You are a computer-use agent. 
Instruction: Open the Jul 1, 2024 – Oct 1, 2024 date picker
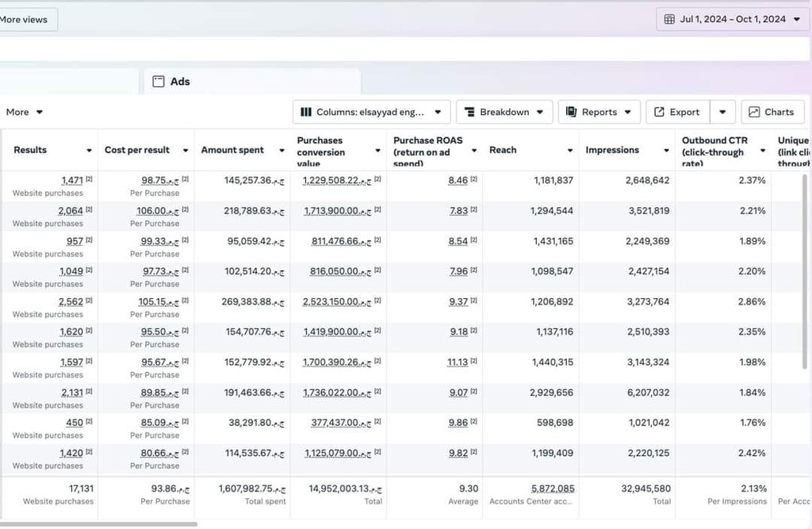(732, 19)
